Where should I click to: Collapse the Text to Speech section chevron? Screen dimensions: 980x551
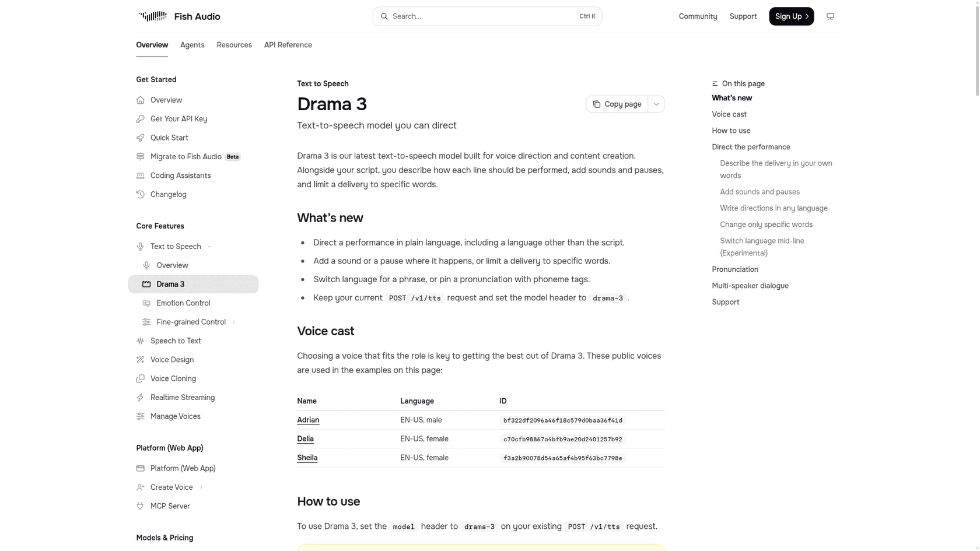pyautogui.click(x=209, y=247)
